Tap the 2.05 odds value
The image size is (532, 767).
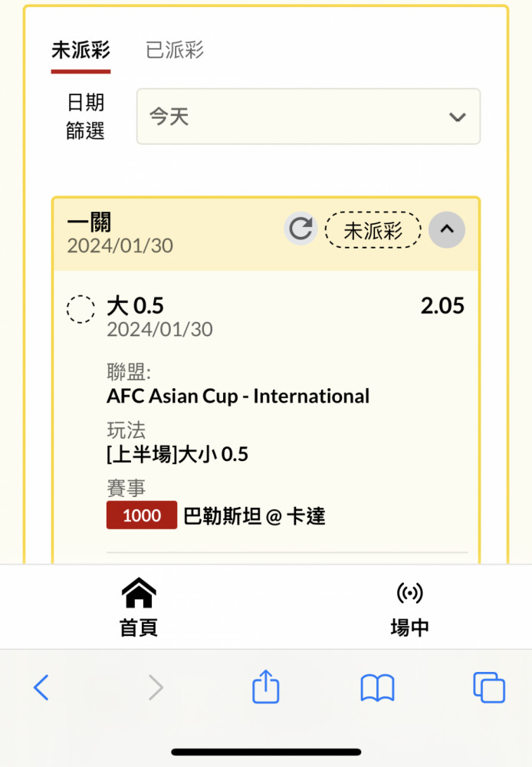(442, 306)
